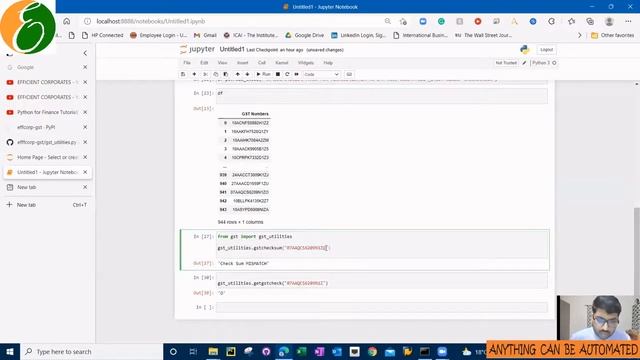Open the Collections icon in browser toolbar
The height and width of the screenshot is (360, 640).
pyautogui.click(x=590, y=21)
